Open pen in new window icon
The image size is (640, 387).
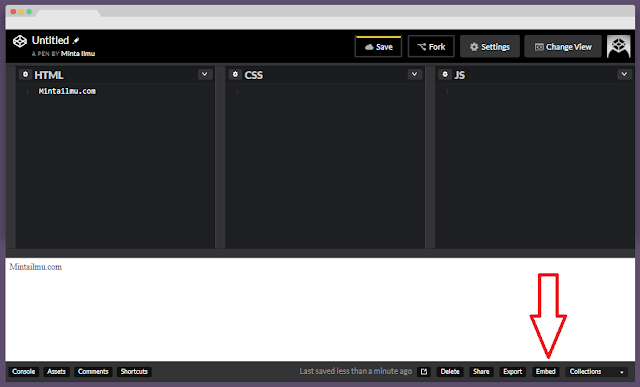pos(424,371)
